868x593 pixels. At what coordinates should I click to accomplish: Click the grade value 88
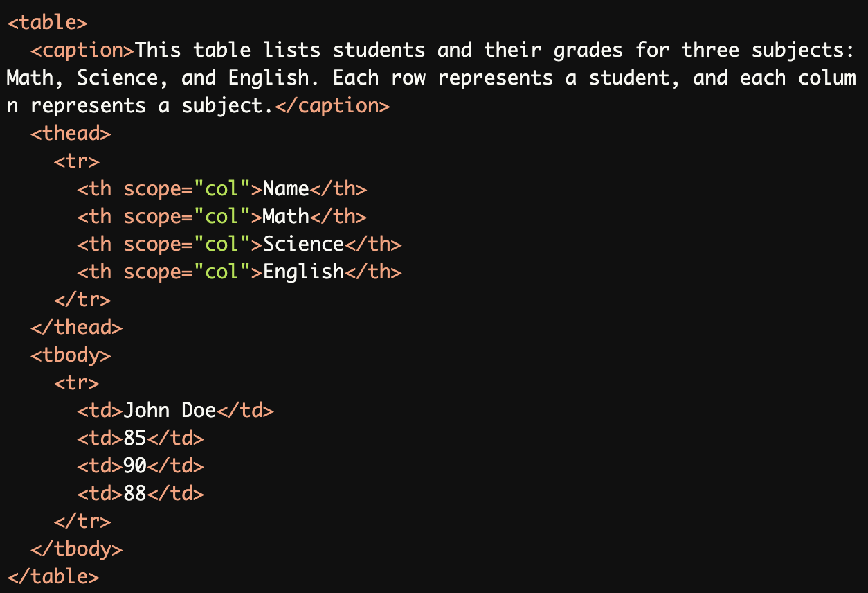(135, 494)
